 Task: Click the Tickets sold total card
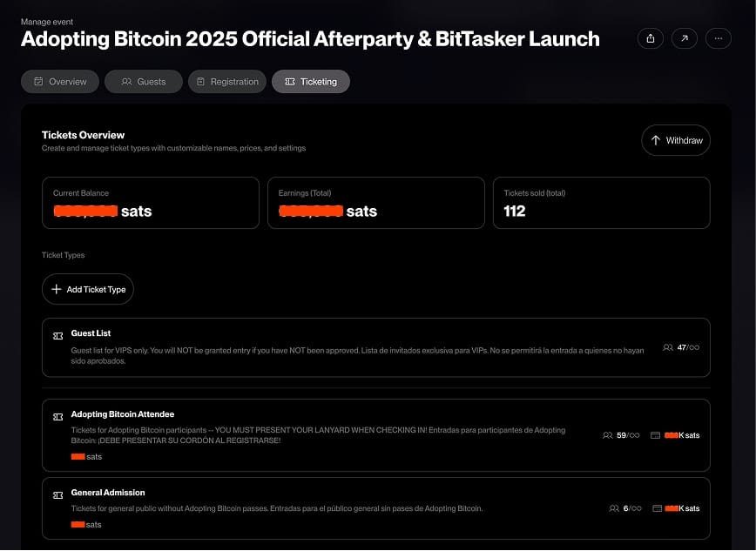[x=601, y=203]
